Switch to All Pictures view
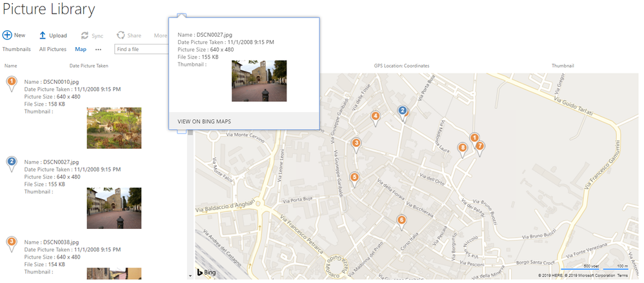 52,49
